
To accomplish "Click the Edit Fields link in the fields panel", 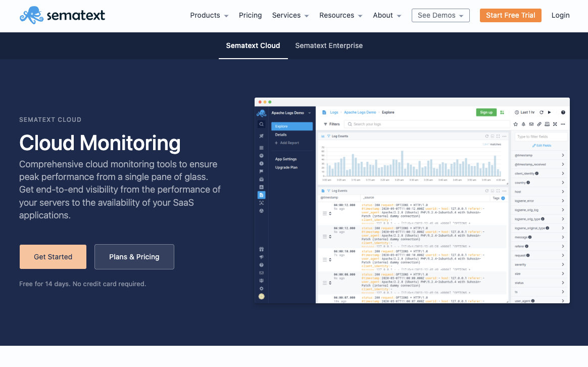I will point(542,146).
